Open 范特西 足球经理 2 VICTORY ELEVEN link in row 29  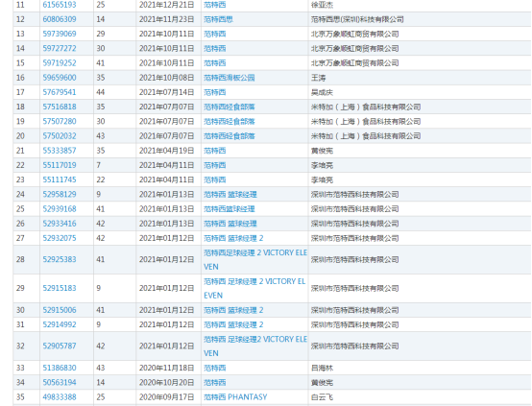coord(254,288)
